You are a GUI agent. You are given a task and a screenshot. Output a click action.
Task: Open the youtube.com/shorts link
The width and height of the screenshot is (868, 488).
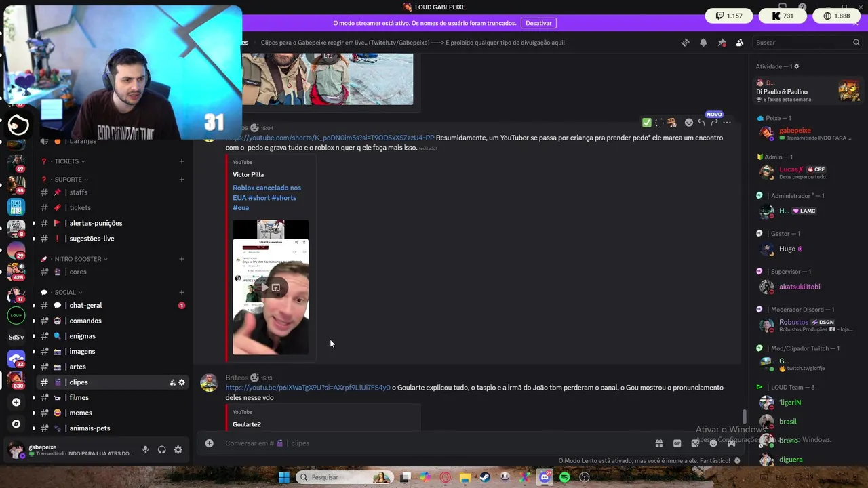(330, 138)
